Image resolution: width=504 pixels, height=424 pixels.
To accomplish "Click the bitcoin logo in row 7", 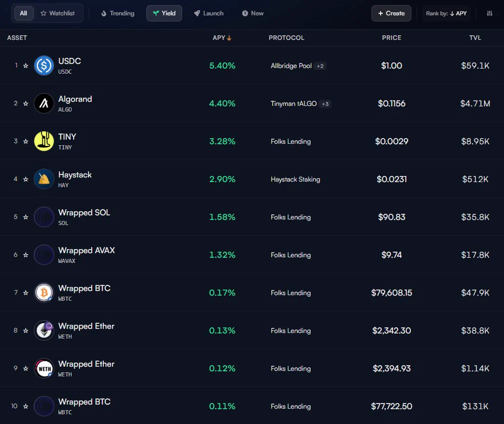I will (x=44, y=293).
